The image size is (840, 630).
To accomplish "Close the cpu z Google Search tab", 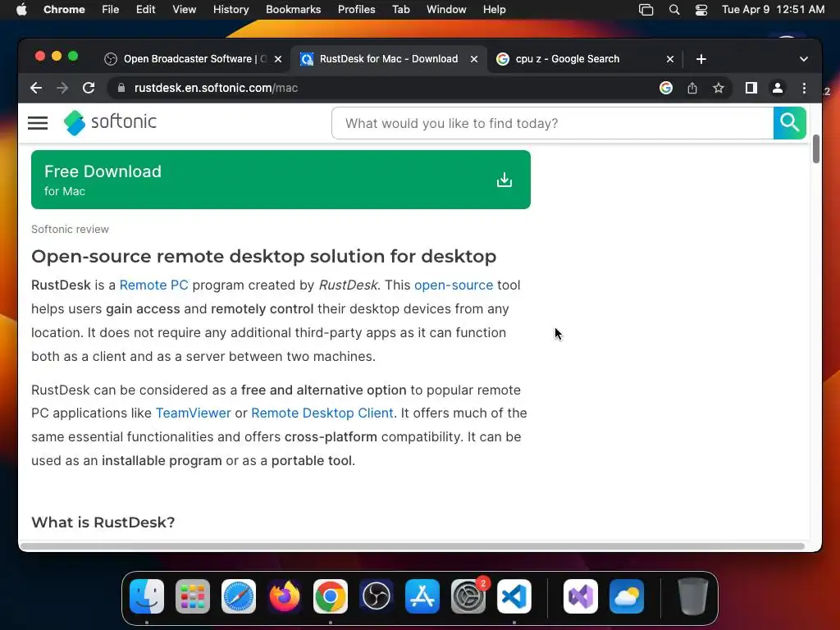I will tap(670, 59).
